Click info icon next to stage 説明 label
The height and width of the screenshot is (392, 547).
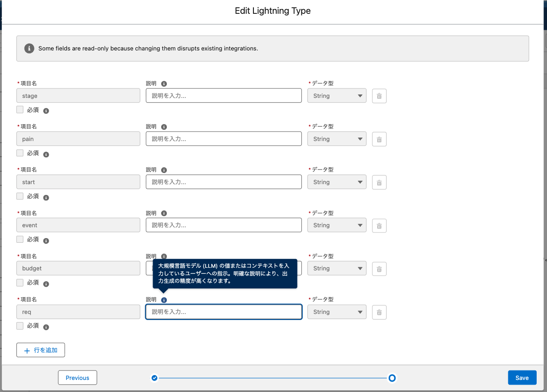[164, 84]
